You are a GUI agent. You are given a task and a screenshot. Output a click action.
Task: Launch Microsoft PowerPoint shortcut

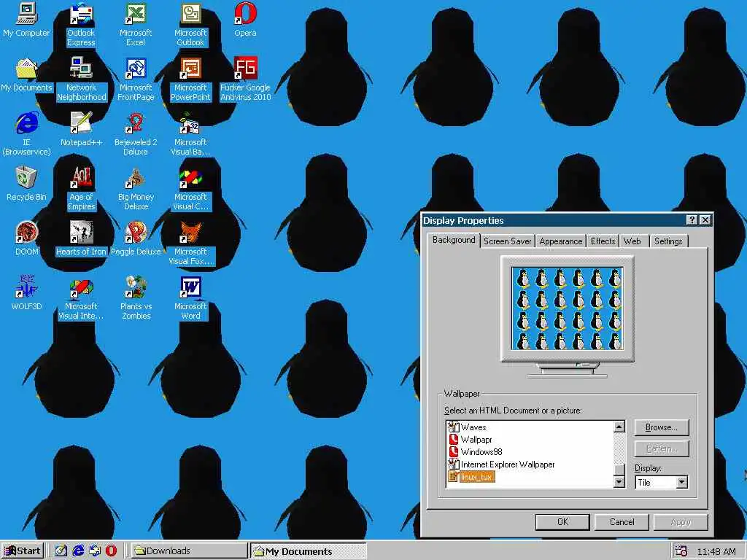[190, 79]
